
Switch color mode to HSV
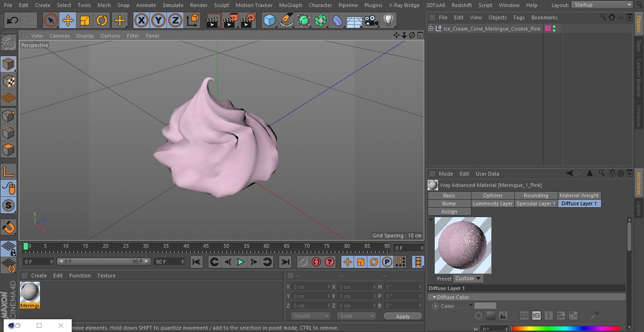tap(537, 316)
